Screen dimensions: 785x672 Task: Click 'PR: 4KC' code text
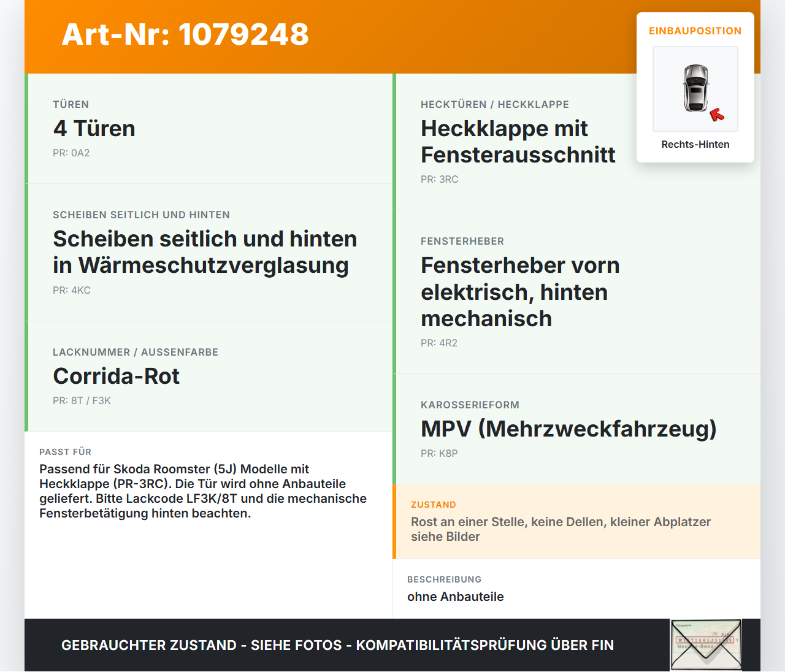72,291
